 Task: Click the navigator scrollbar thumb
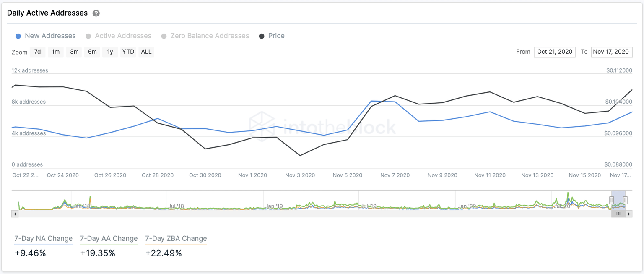click(x=618, y=214)
